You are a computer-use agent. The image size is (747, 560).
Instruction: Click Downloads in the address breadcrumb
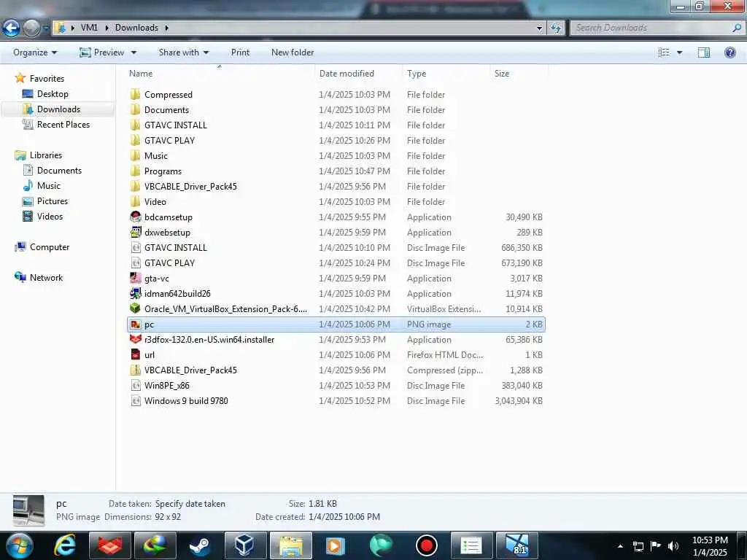pos(136,28)
